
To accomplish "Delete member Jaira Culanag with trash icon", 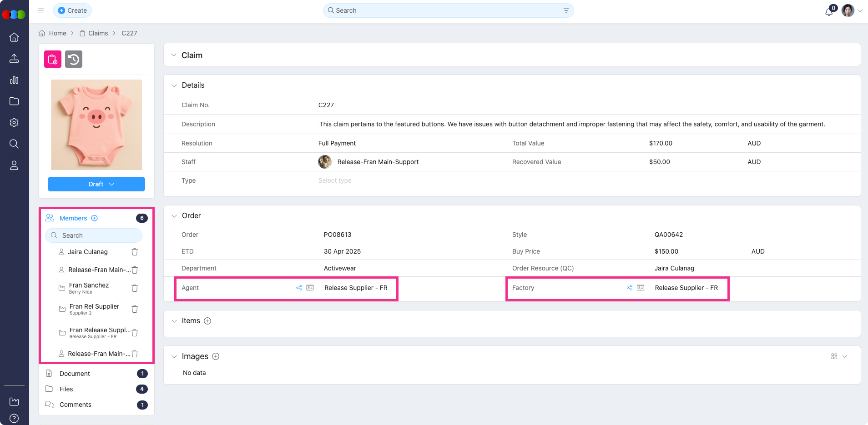I will coord(135,252).
